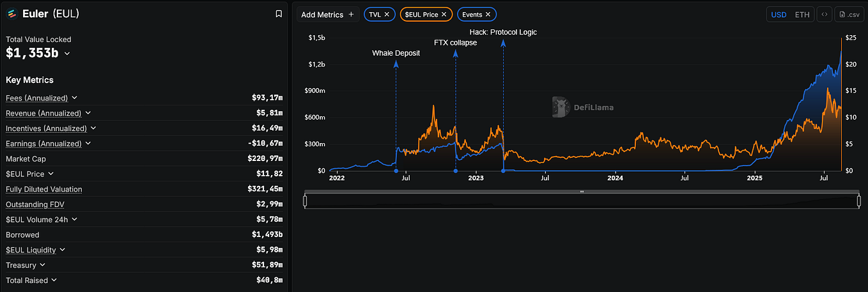Screen dimensions: 868x292
Task: Remove the $EUL Price metric chip
Action: 444,14
